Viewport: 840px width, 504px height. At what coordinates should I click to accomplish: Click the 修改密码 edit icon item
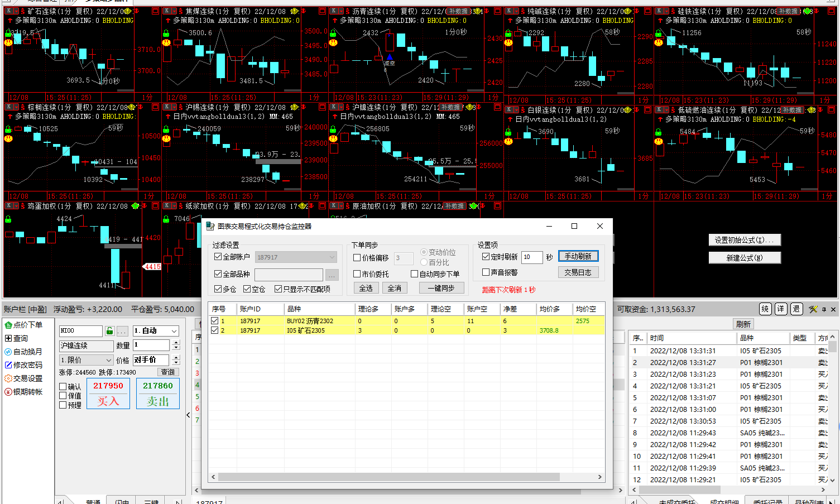(x=27, y=365)
